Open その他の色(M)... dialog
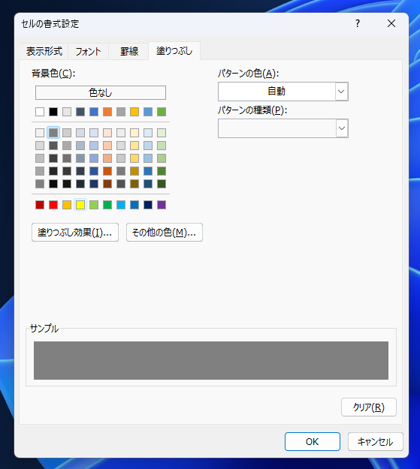Screen dimensions: 420x469 [x=164, y=232]
